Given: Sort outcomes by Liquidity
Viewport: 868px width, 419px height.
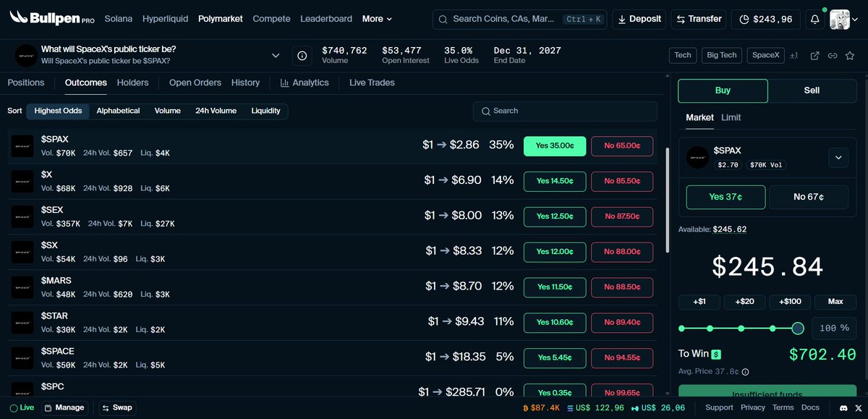Looking at the screenshot, I should pos(265,111).
